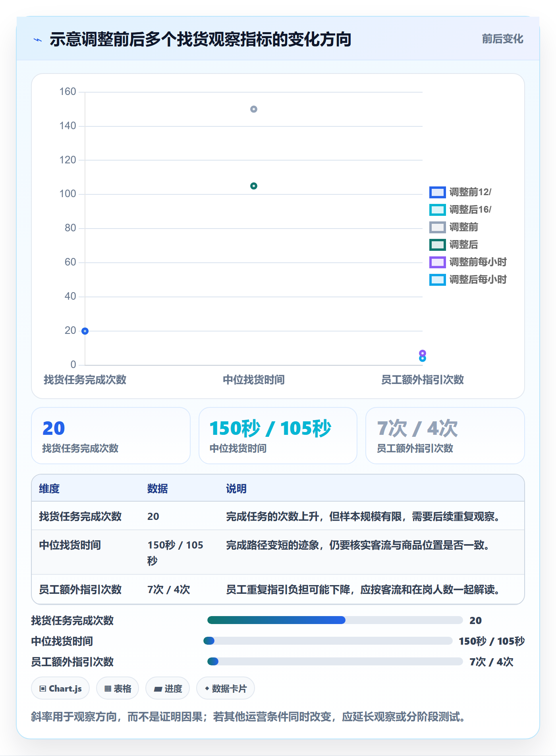556x756 pixels.
Task: Click the green data point at 105
Action: point(254,186)
